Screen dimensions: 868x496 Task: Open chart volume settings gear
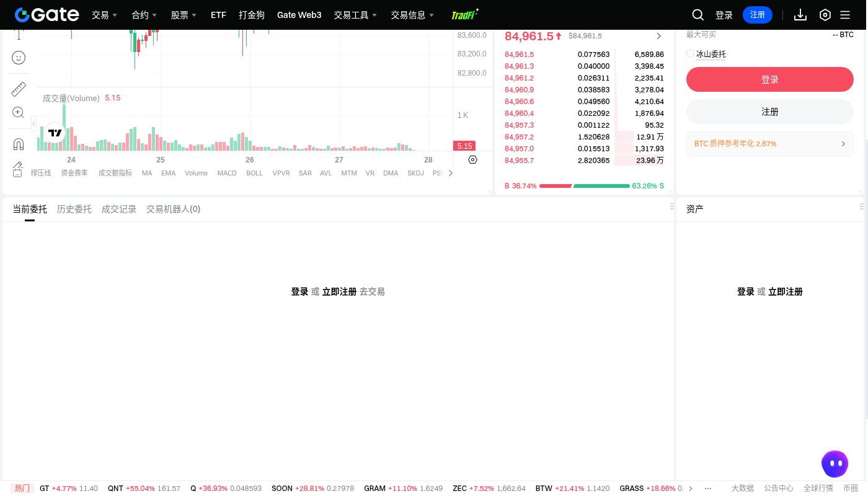coord(472,160)
